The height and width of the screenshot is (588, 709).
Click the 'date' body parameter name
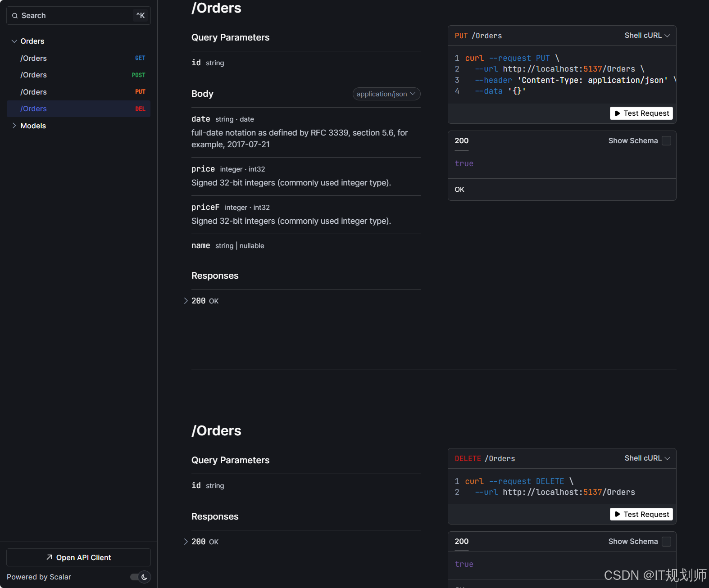click(x=200, y=119)
